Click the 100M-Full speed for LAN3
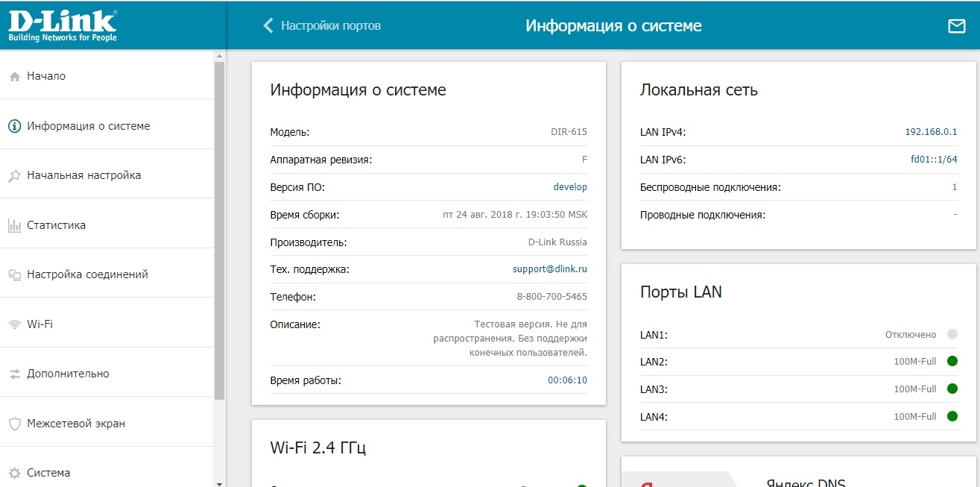980x487 pixels. pyautogui.click(x=915, y=389)
